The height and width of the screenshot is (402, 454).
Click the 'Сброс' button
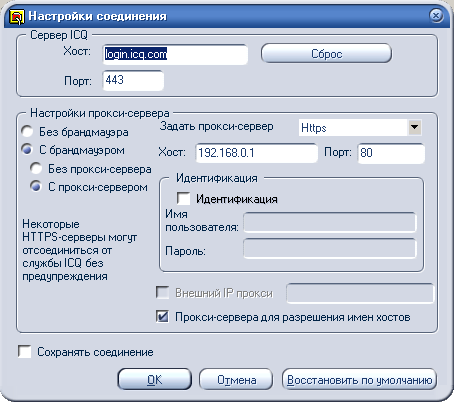click(x=326, y=54)
